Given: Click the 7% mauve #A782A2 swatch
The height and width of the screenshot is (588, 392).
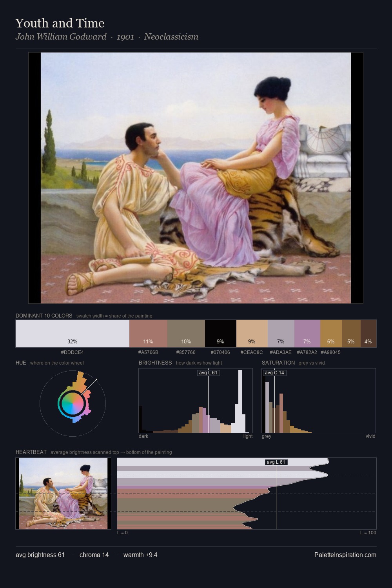Looking at the screenshot, I should [x=307, y=334].
